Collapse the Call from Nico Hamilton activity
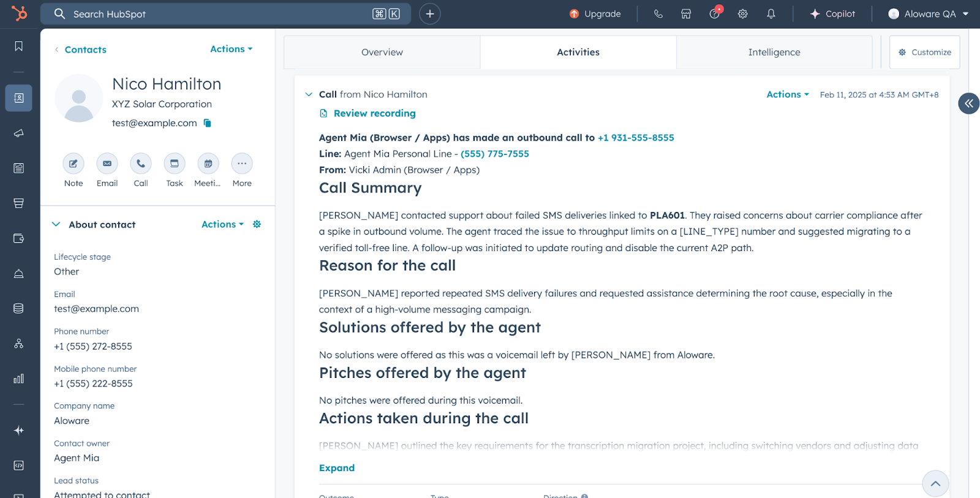Image resolution: width=980 pixels, height=498 pixels. pyautogui.click(x=309, y=94)
